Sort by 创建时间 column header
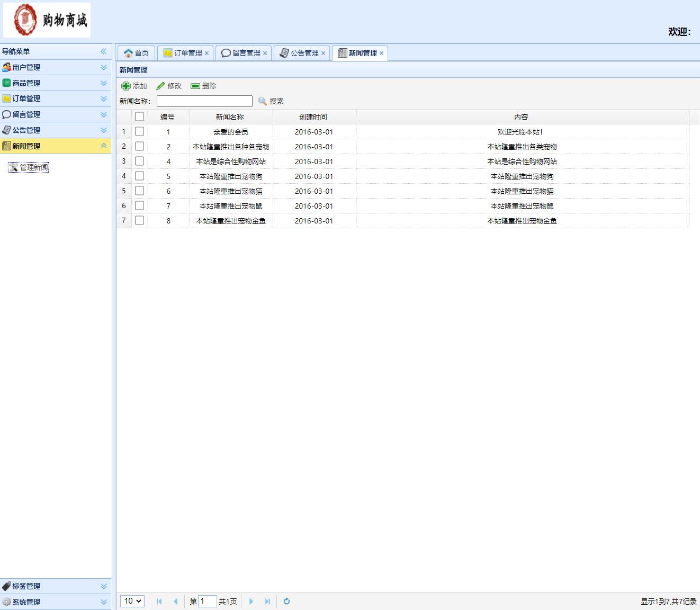This screenshot has height=610, width=700. pyautogui.click(x=313, y=117)
